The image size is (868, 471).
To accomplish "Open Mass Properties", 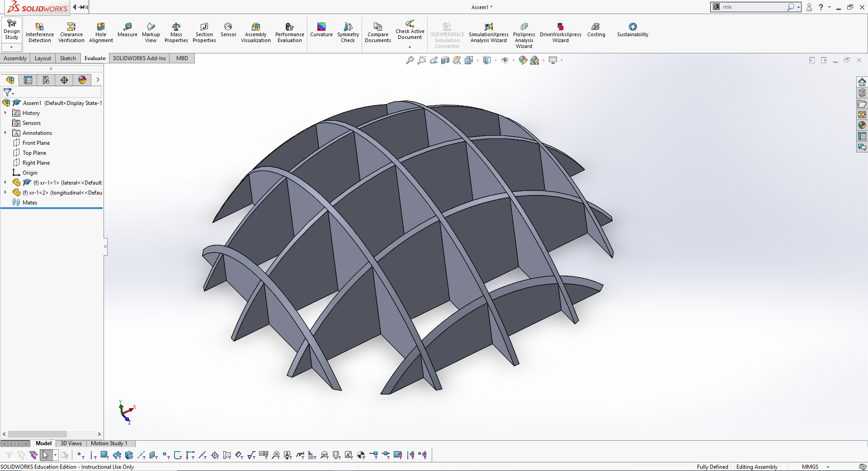I will coord(176,33).
